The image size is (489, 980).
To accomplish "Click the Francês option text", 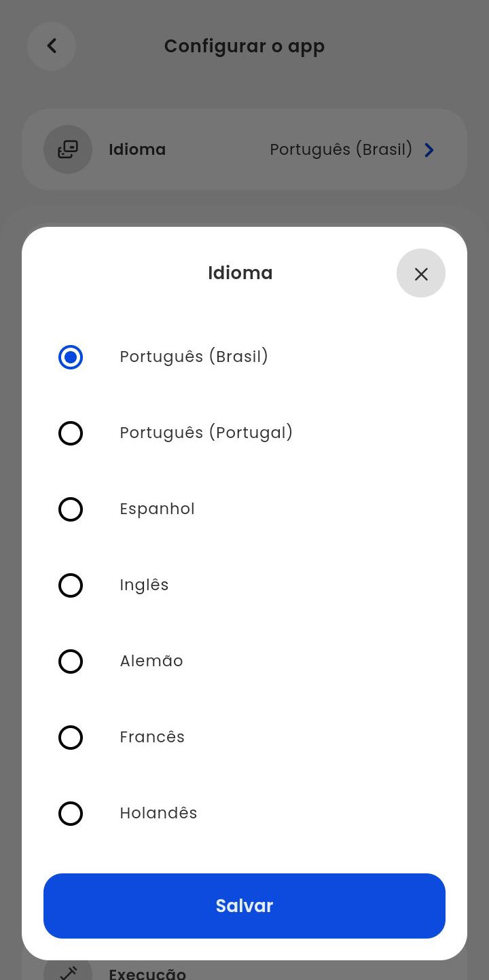I will pyautogui.click(x=152, y=738).
